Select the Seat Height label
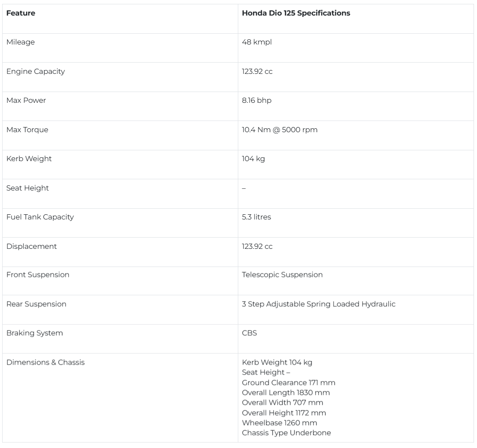The height and width of the screenshot is (448, 477). pos(27,188)
